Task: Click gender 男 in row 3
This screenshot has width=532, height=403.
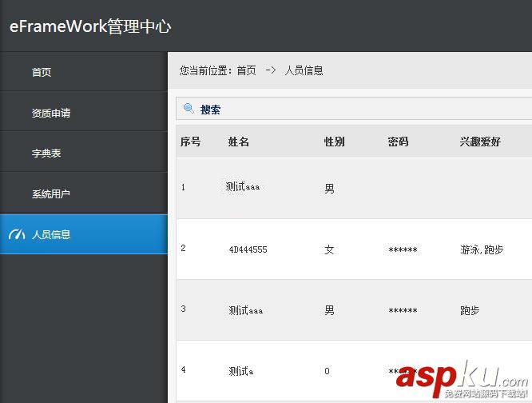Action: [x=329, y=310]
